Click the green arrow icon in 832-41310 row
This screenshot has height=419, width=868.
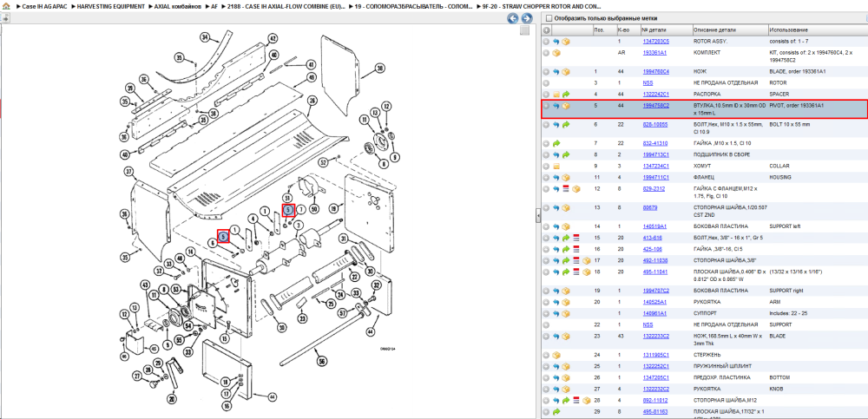(x=556, y=143)
